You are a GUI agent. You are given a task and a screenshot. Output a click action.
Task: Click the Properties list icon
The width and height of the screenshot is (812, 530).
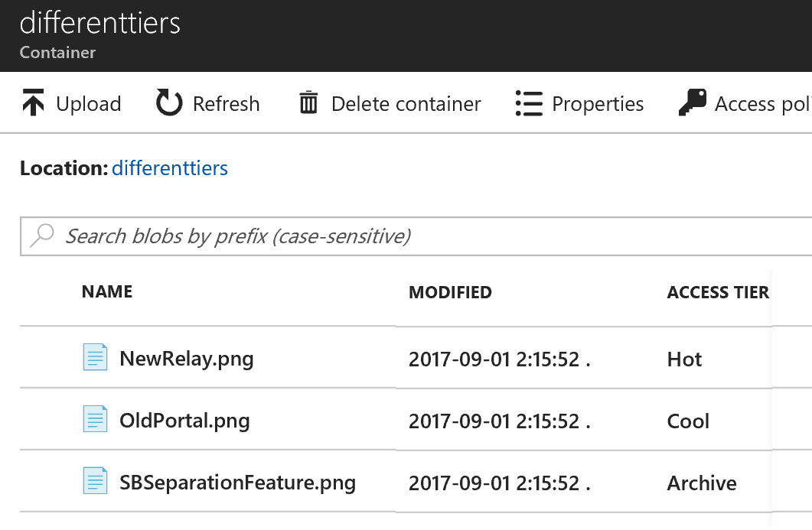click(x=529, y=103)
